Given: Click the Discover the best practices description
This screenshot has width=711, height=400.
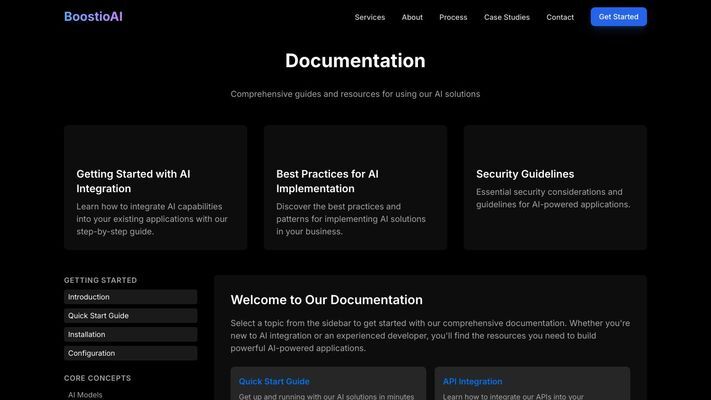Looking at the screenshot, I should (x=351, y=219).
